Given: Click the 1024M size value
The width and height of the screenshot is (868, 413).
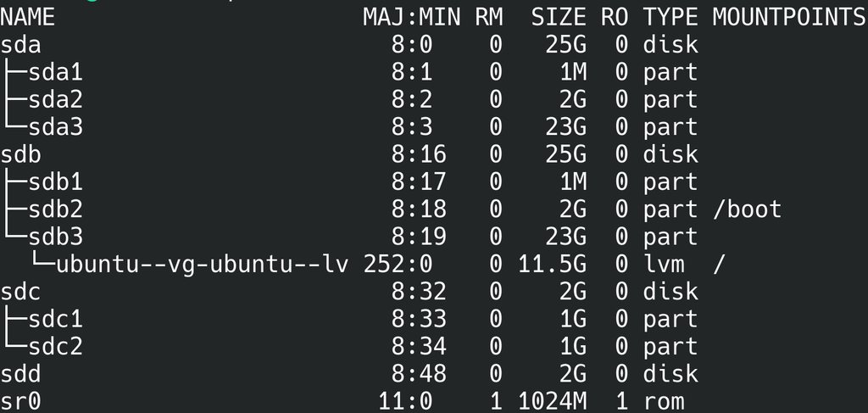Looking at the screenshot, I should (552, 401).
